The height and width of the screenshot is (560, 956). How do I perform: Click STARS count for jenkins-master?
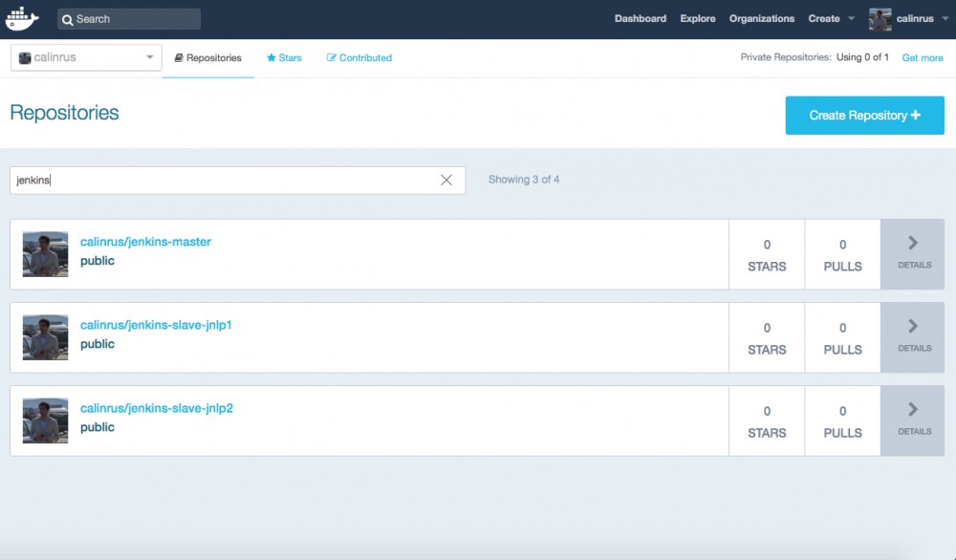(767, 255)
